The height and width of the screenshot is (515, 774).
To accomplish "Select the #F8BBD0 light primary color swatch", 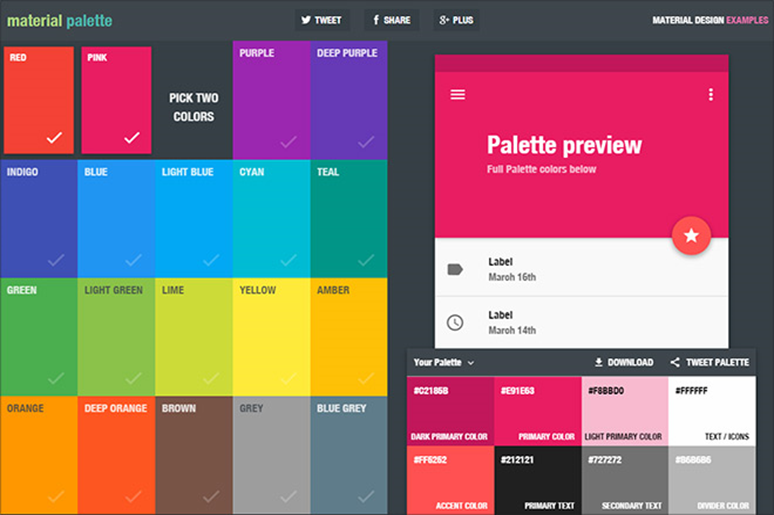I will click(x=624, y=411).
